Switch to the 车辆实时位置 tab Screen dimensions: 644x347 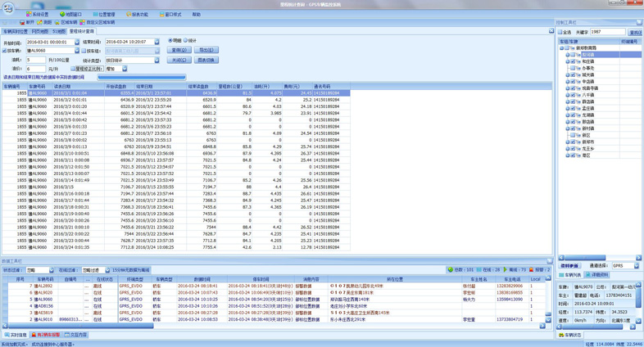tap(15, 31)
